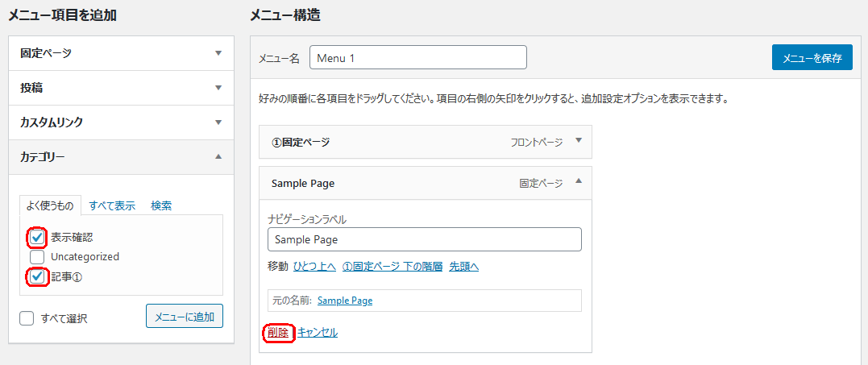The image size is (868, 365).
Task: Tick the すべて選択 checkbox
Action: click(x=26, y=318)
